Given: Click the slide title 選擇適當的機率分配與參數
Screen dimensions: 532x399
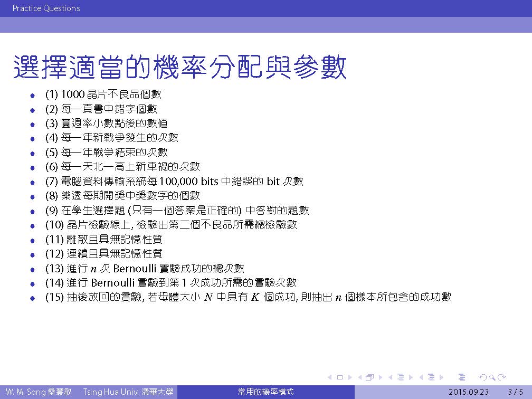Looking at the screenshot, I should click(x=179, y=68).
